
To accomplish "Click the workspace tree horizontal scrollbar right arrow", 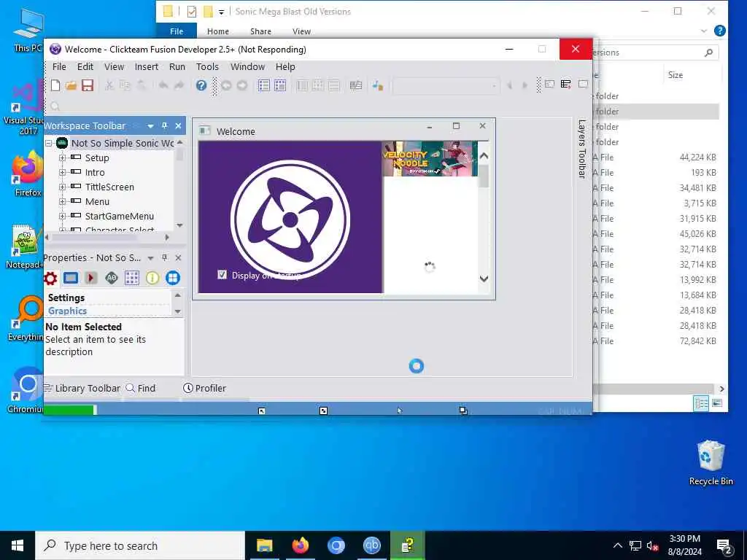I will (x=167, y=237).
